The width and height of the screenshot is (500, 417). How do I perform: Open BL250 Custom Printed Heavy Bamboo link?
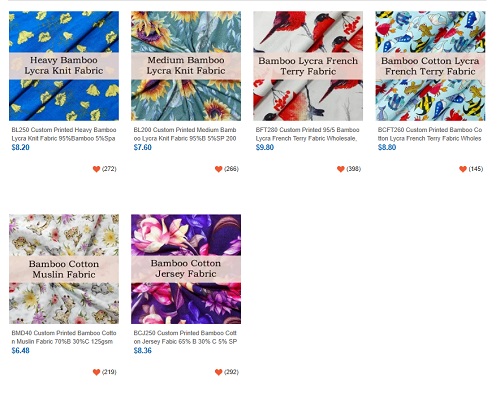pyautogui.click(x=64, y=134)
